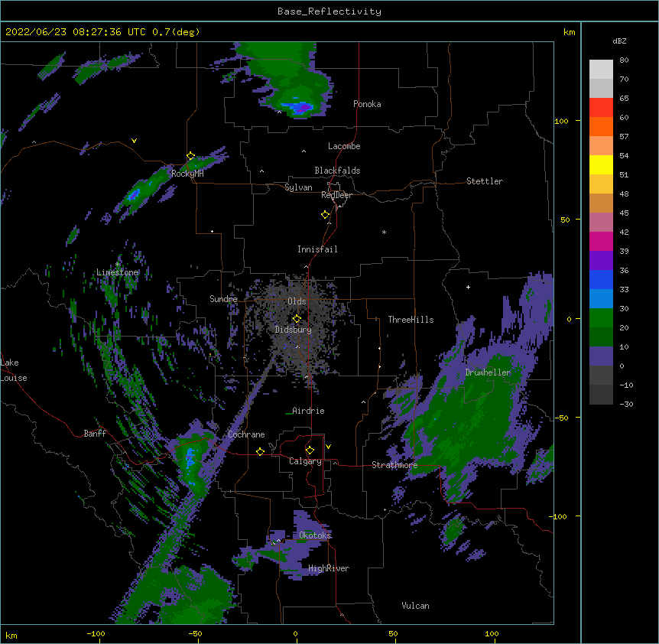Select the RedDeer city label

click(336, 195)
